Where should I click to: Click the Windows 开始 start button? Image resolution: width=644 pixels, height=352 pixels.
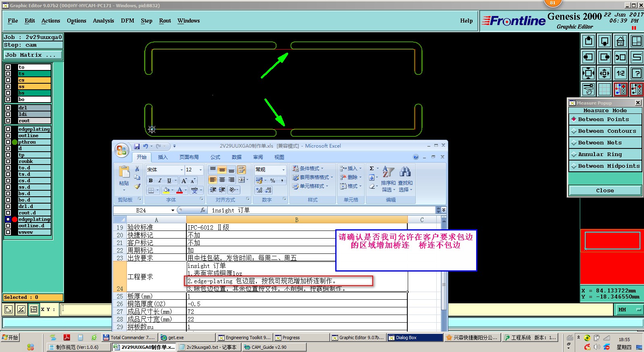pyautogui.click(x=10, y=338)
